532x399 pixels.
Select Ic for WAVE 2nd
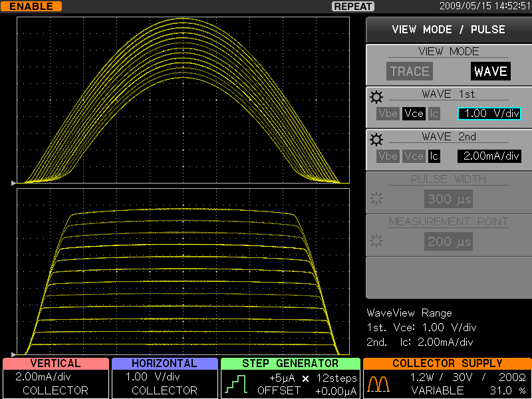[x=434, y=156]
